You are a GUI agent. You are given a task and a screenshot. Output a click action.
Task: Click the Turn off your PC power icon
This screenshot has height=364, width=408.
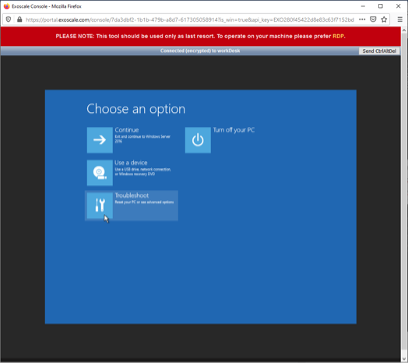198,140
